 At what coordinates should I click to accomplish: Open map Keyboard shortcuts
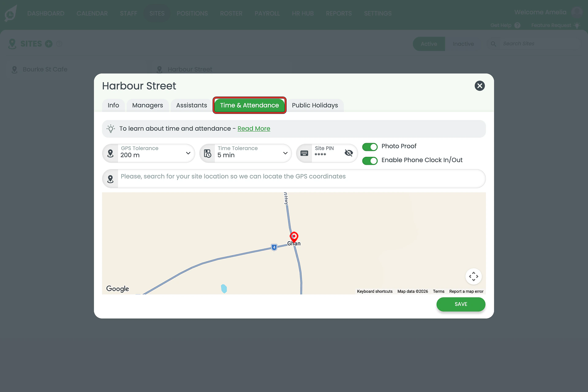tap(375, 291)
